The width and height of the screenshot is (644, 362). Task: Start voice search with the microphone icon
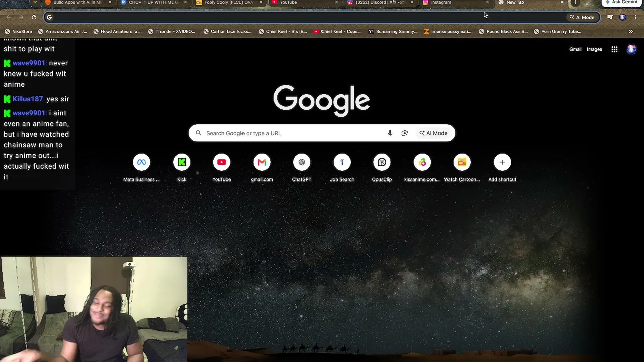[390, 133]
